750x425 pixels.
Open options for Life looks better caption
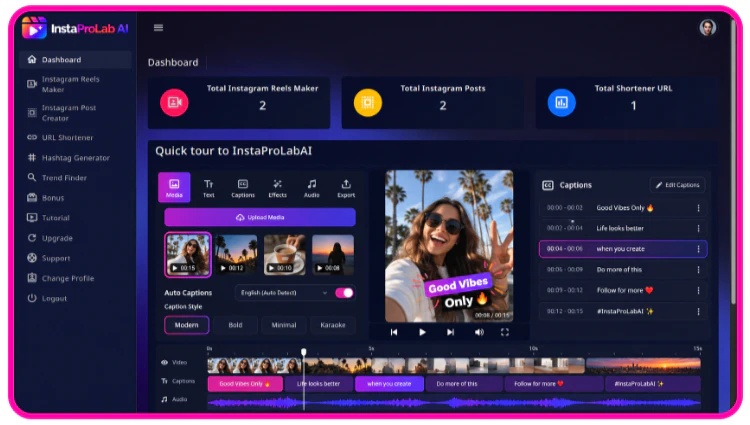698,229
